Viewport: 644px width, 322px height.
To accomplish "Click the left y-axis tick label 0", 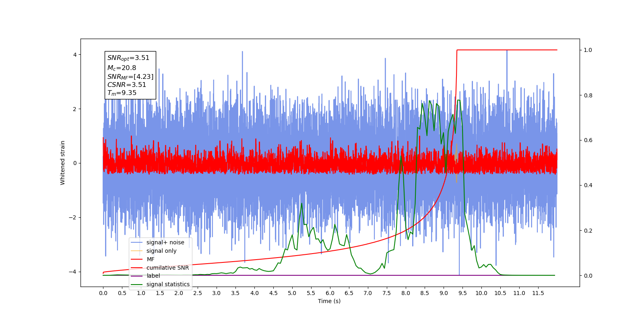I will point(75,163).
